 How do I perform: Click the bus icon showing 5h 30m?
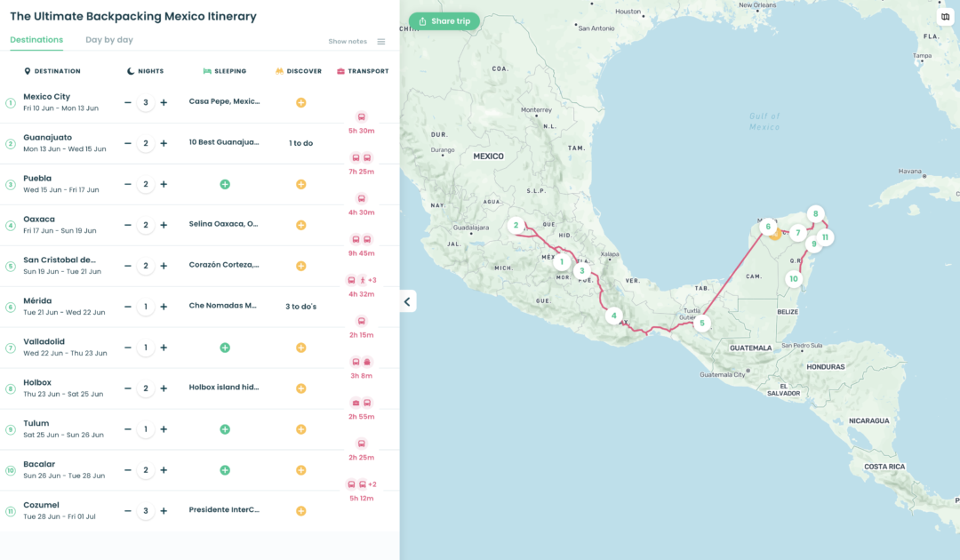361,116
